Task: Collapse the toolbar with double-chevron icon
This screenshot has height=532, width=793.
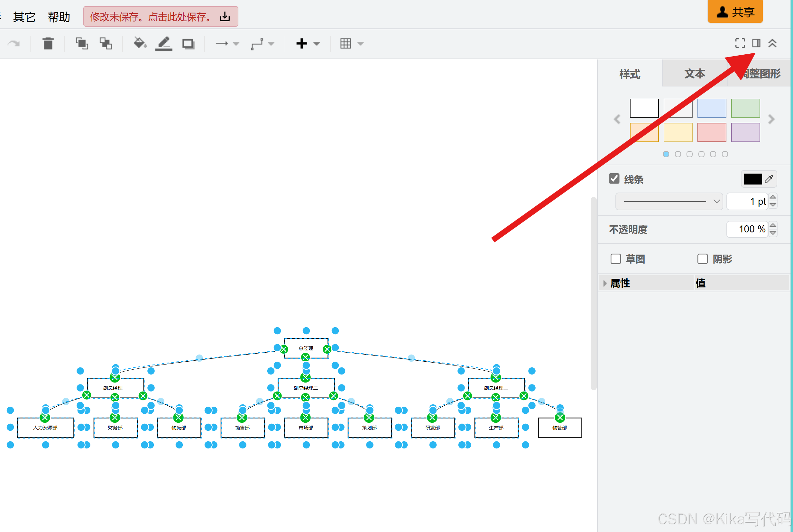Action: pos(772,43)
